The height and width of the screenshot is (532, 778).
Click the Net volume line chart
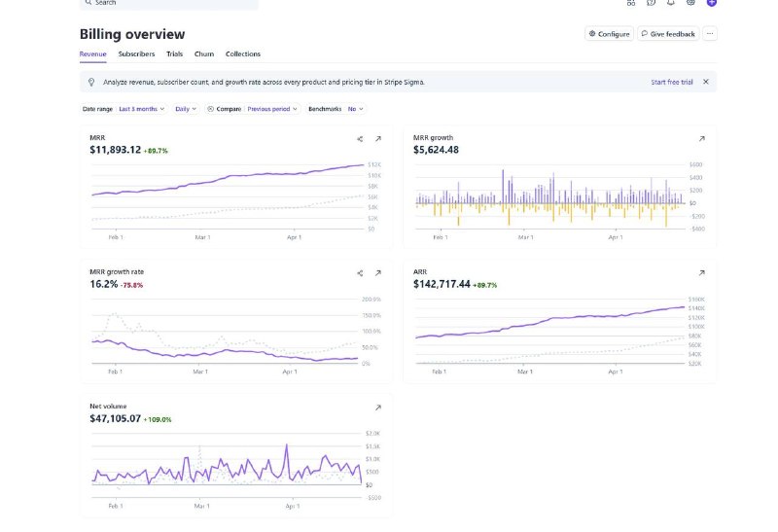(x=228, y=465)
